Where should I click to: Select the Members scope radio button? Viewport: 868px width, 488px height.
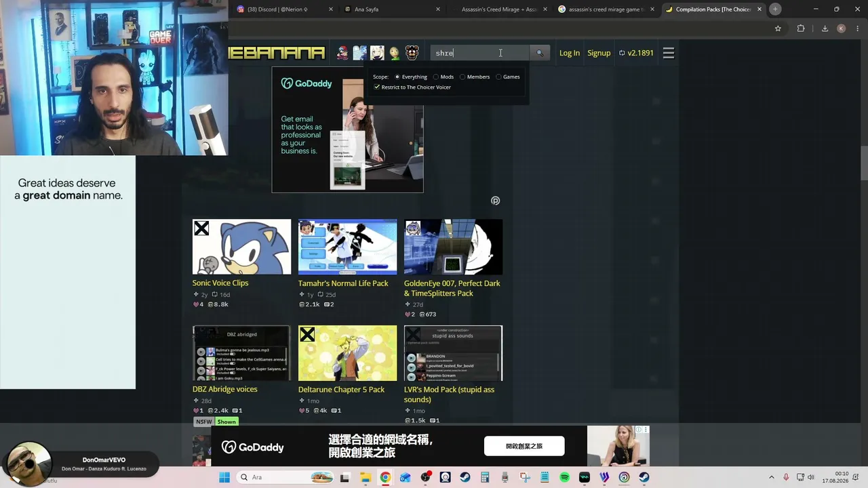462,77
